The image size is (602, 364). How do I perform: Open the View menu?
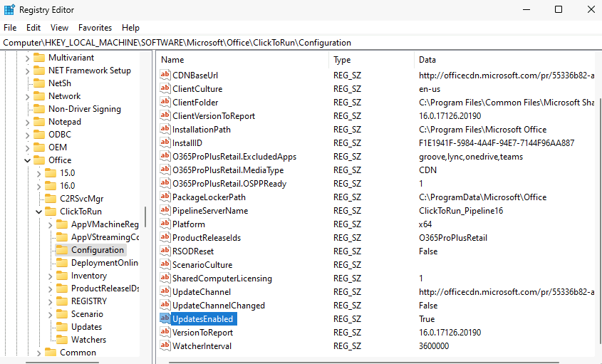click(59, 28)
